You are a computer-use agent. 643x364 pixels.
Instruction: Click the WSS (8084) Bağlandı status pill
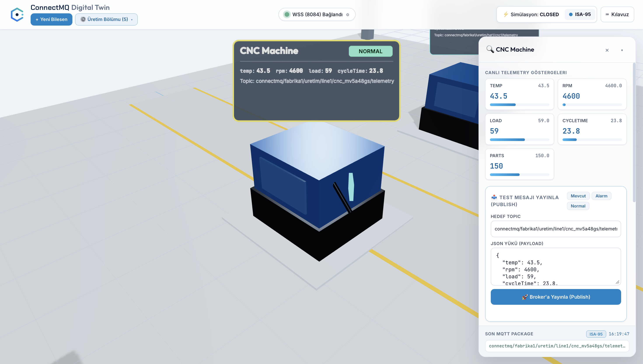pos(317,14)
